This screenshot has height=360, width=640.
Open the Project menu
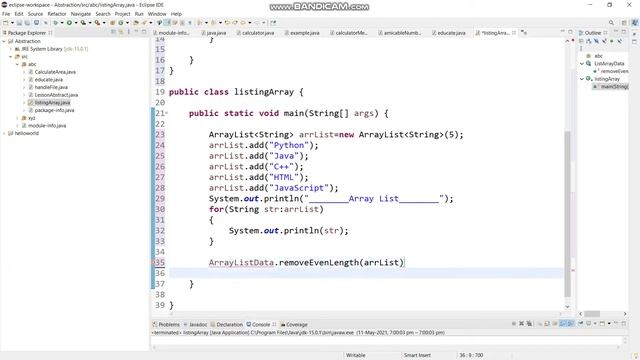(122, 14)
